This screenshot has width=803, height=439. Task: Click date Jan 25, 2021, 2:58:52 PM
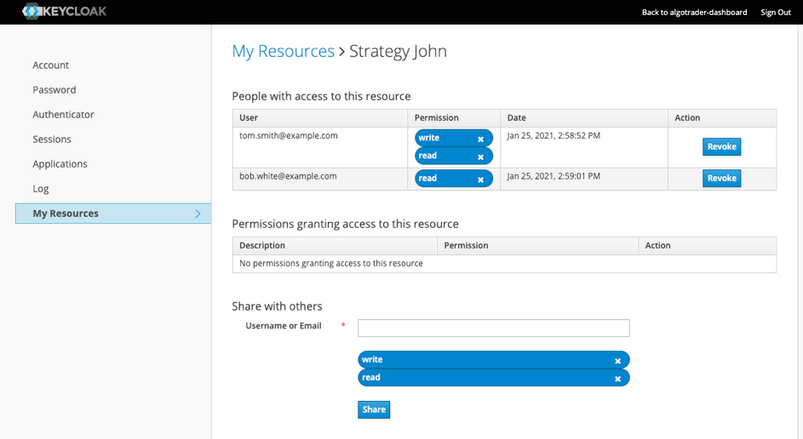click(554, 136)
